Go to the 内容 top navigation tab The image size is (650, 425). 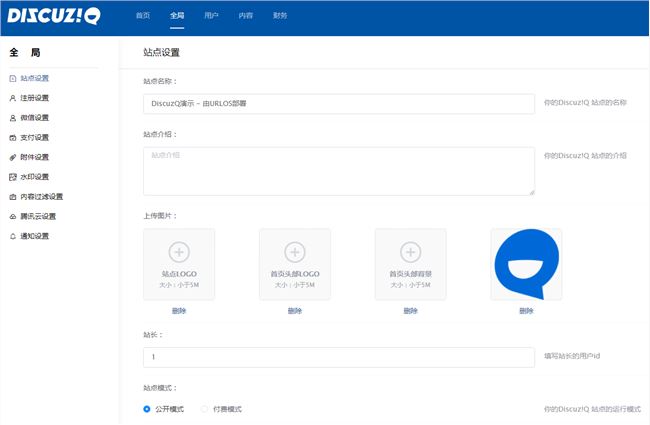point(246,16)
